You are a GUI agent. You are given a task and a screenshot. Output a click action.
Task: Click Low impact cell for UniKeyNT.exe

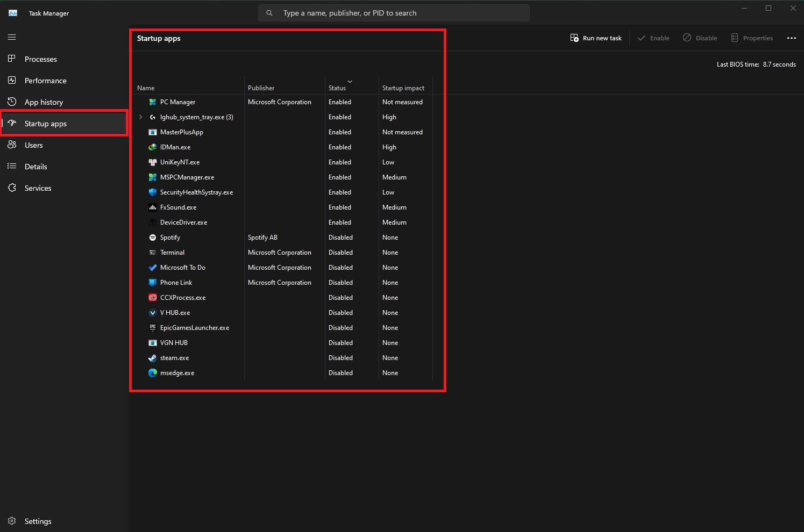[388, 162]
